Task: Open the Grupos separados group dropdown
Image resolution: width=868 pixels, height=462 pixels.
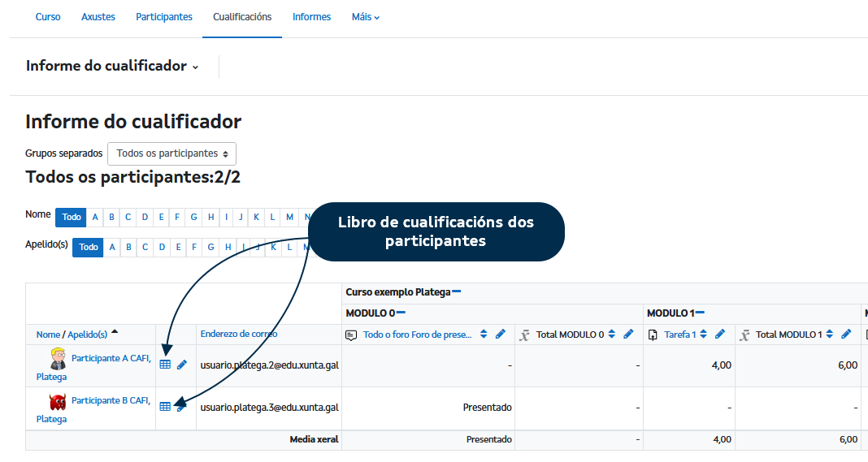Action: (171, 153)
